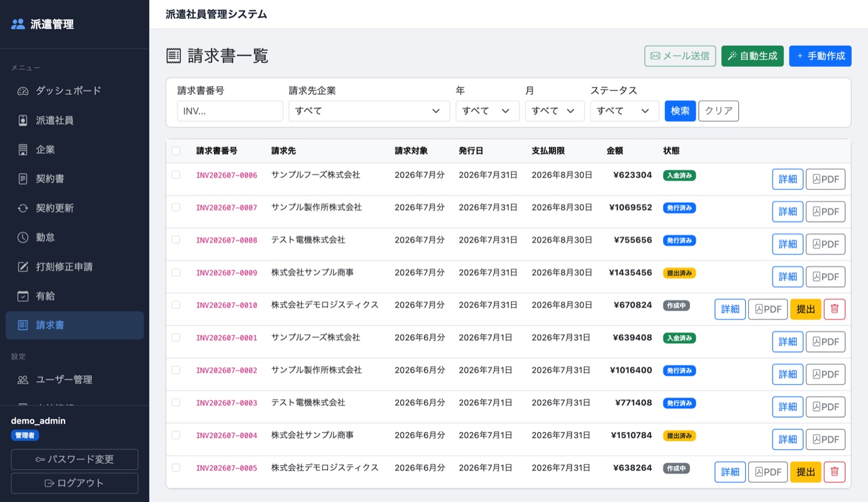Click the 派遣管理 brand logo
The height and width of the screenshot is (502, 868).
42,24
